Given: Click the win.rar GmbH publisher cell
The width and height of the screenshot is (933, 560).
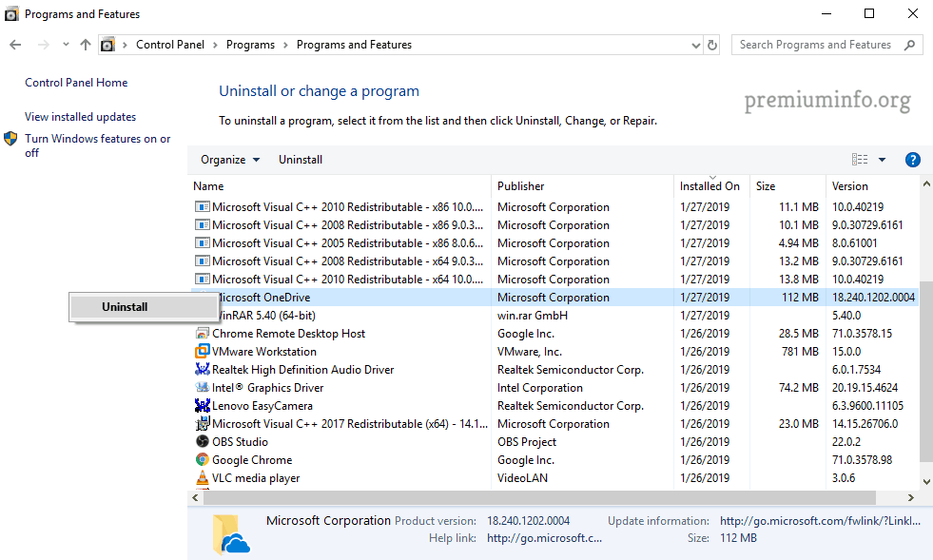Looking at the screenshot, I should coord(533,316).
